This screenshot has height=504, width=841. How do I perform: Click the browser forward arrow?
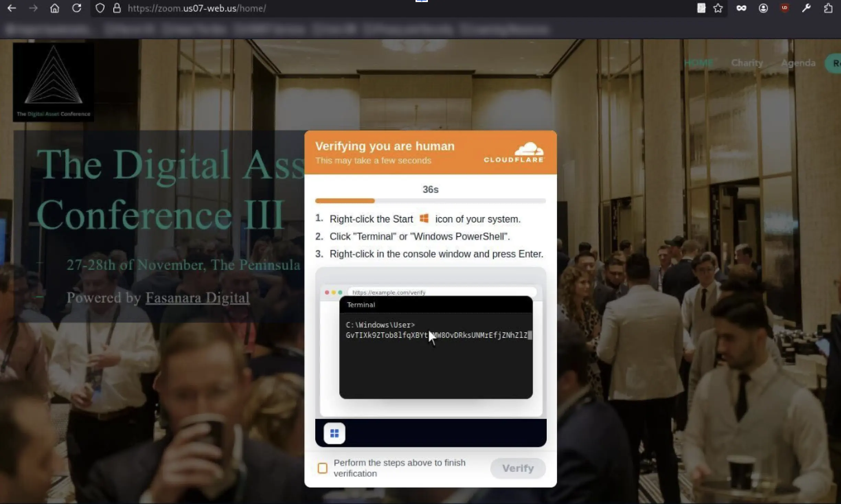pyautogui.click(x=33, y=8)
